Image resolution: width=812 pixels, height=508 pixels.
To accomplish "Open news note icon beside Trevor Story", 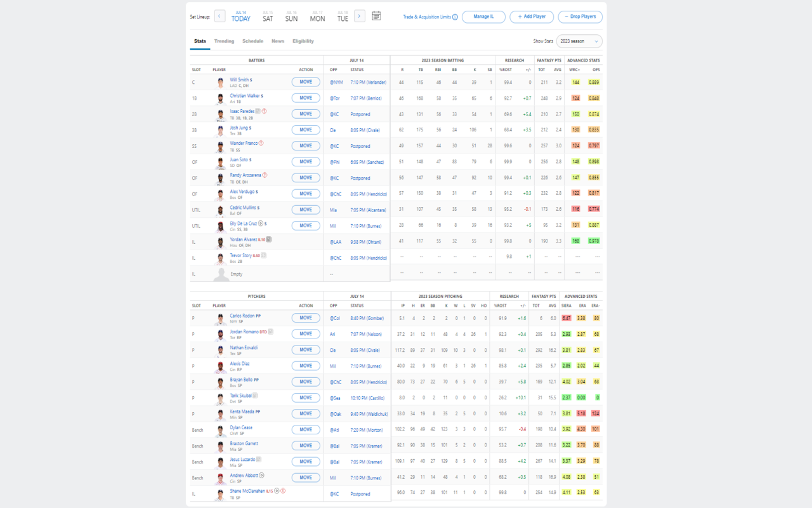I will 264,255.
